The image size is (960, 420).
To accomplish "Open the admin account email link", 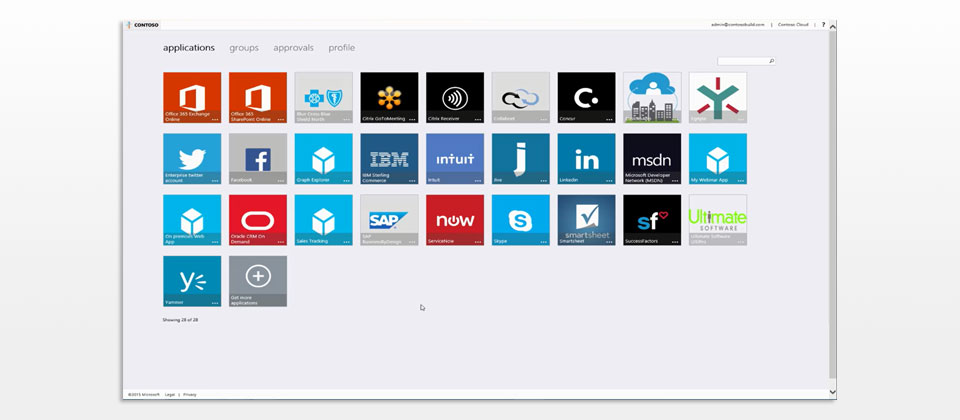I will [738, 24].
